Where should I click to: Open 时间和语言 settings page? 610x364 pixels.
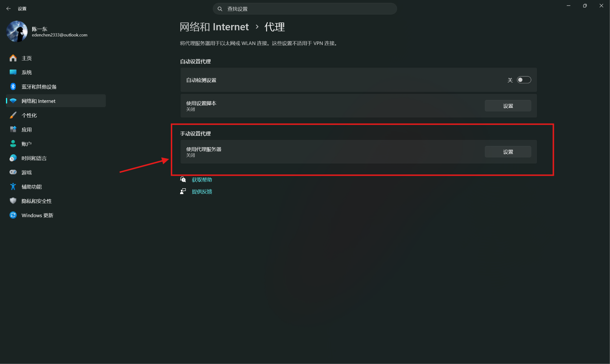(x=56, y=158)
